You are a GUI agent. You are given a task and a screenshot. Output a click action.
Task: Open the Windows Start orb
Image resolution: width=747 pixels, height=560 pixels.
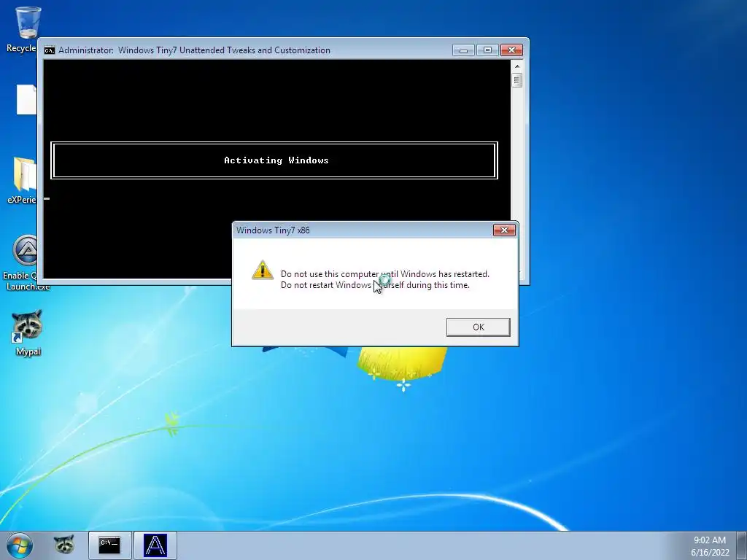[19, 545]
